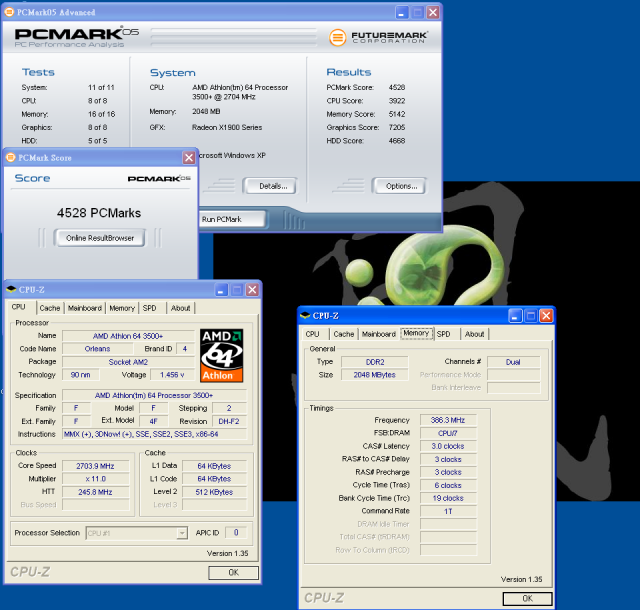Image resolution: width=640 pixels, height=610 pixels.
Task: Click the Core Speed value 2703.9 MHz
Action: pos(96,466)
